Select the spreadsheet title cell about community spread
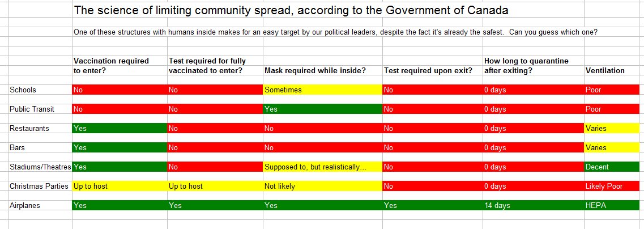This screenshot has width=644, height=229. click(291, 10)
